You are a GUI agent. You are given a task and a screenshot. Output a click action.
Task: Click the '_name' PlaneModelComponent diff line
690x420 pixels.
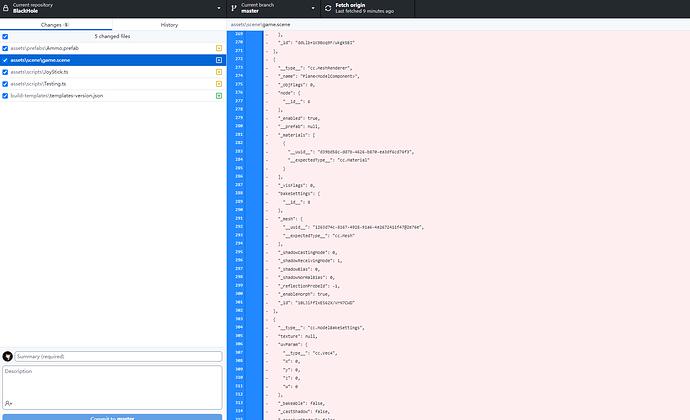point(319,76)
